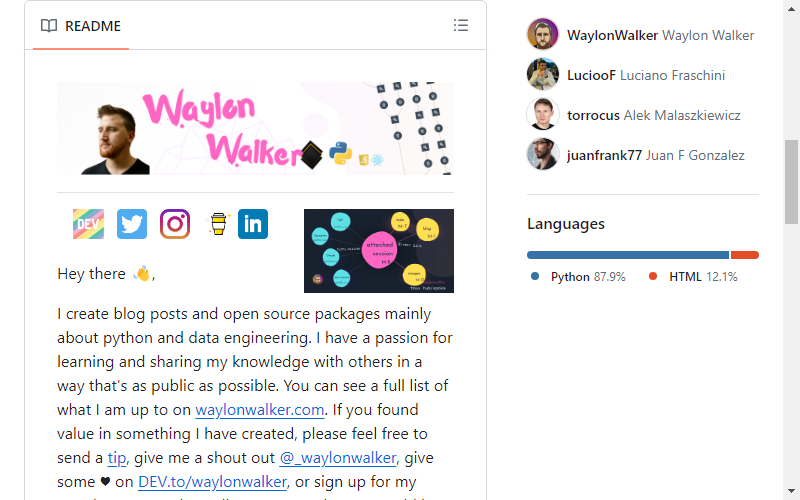The image size is (800, 500).
Task: Open the Twitter bird icon
Action: [132, 224]
